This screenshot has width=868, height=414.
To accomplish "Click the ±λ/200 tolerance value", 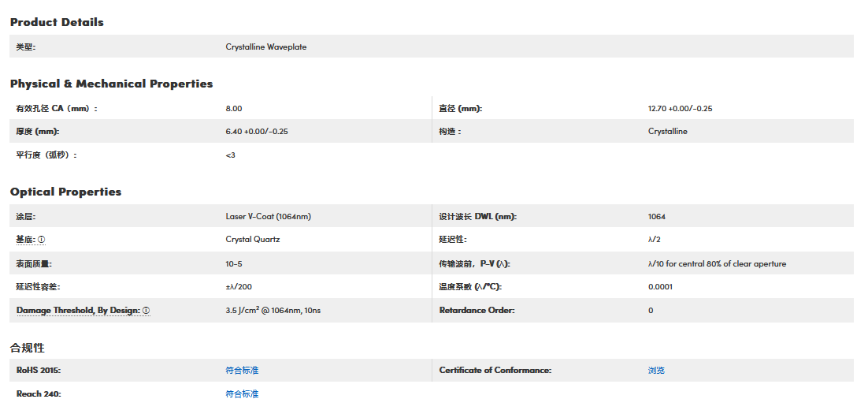I will [239, 287].
